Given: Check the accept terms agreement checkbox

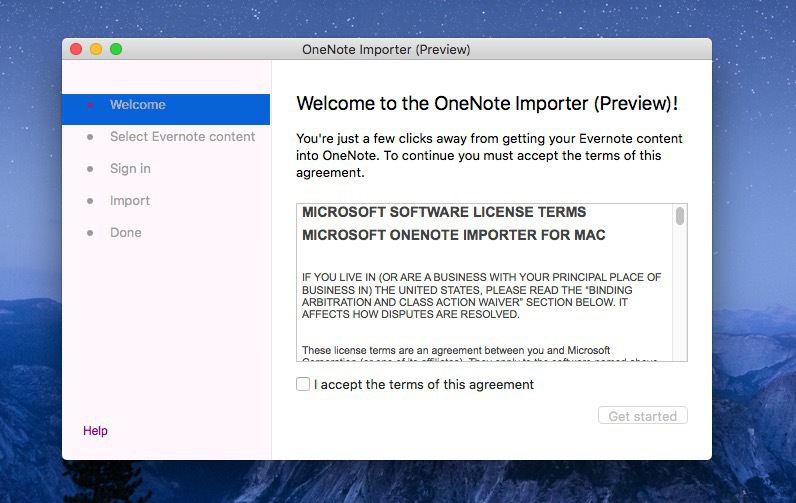Looking at the screenshot, I should 303,384.
